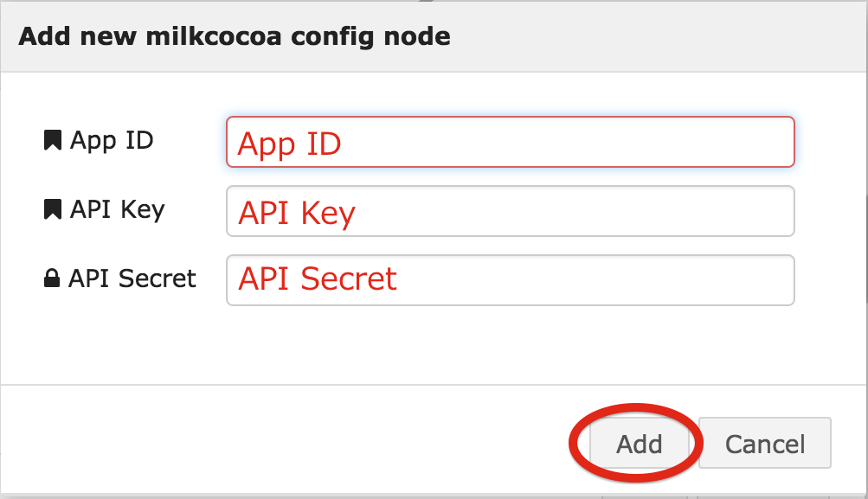Focus the API Key input field
Screen dimensions: 868x499
(x=511, y=211)
